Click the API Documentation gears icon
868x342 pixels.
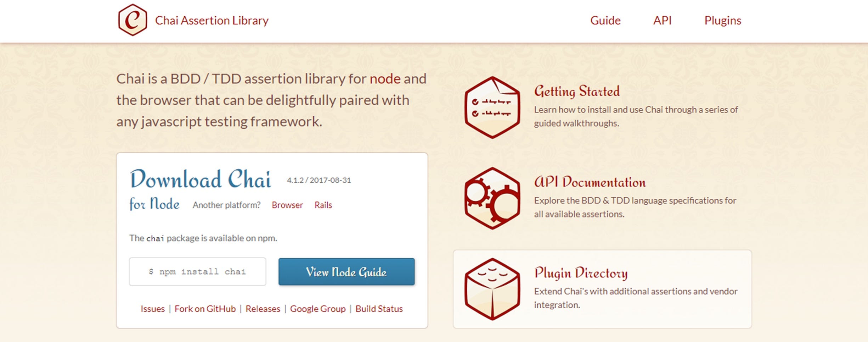492,199
